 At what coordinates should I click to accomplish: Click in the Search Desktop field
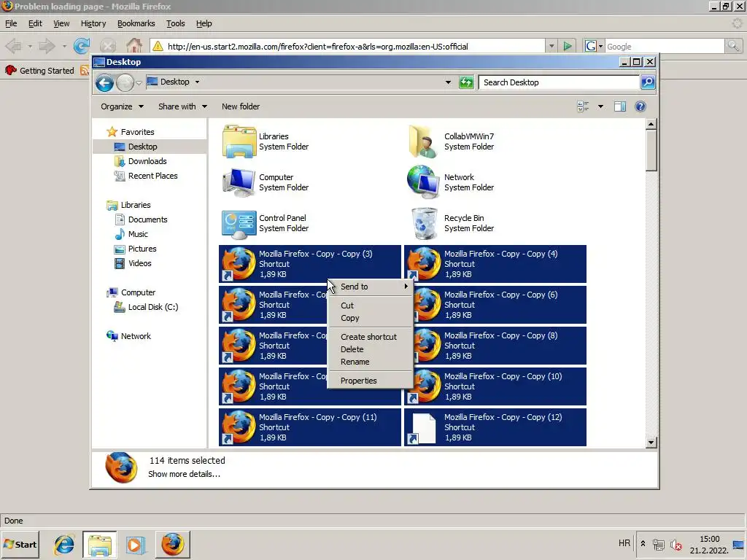(558, 82)
